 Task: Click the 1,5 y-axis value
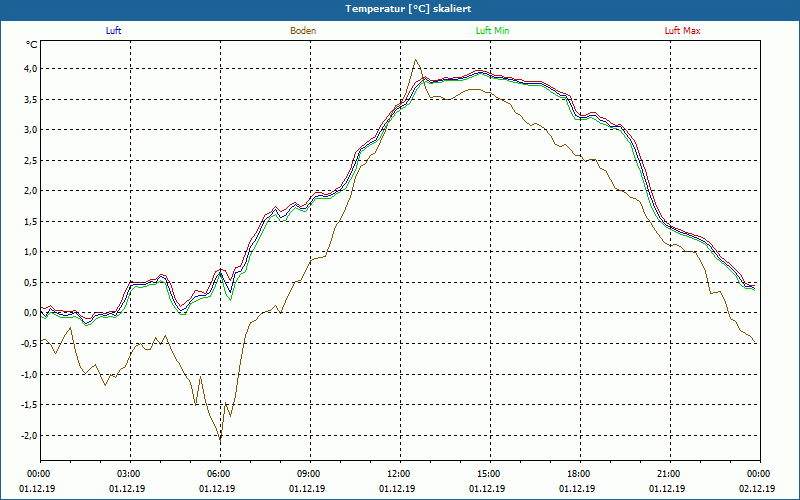(30, 221)
